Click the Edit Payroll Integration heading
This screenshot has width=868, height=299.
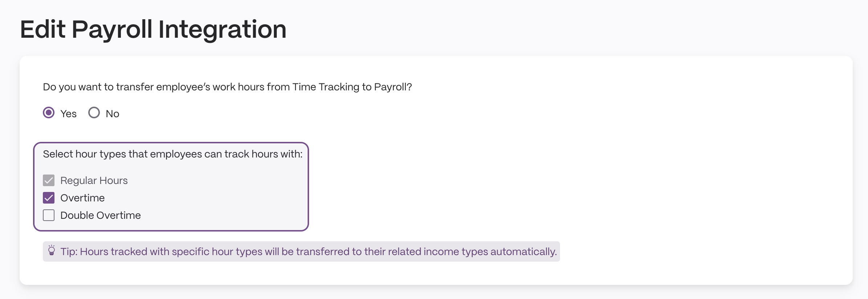click(153, 29)
